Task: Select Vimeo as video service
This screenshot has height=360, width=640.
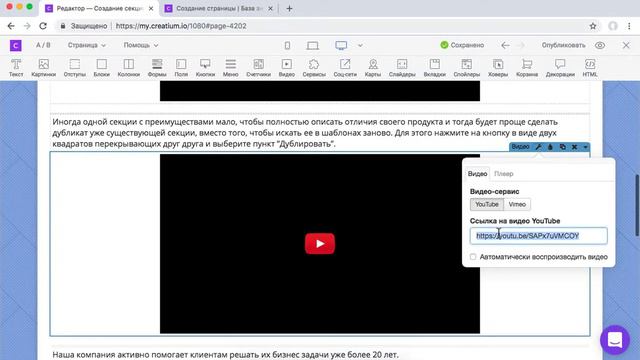Action: 517,204
